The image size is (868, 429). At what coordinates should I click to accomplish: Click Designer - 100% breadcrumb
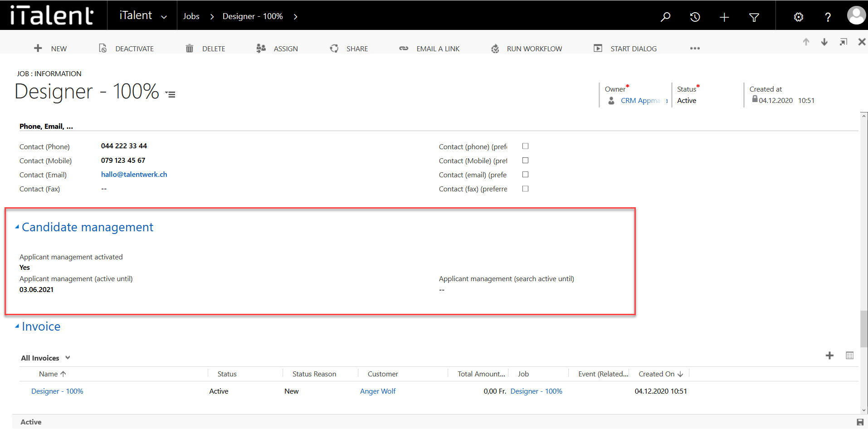[x=253, y=16]
